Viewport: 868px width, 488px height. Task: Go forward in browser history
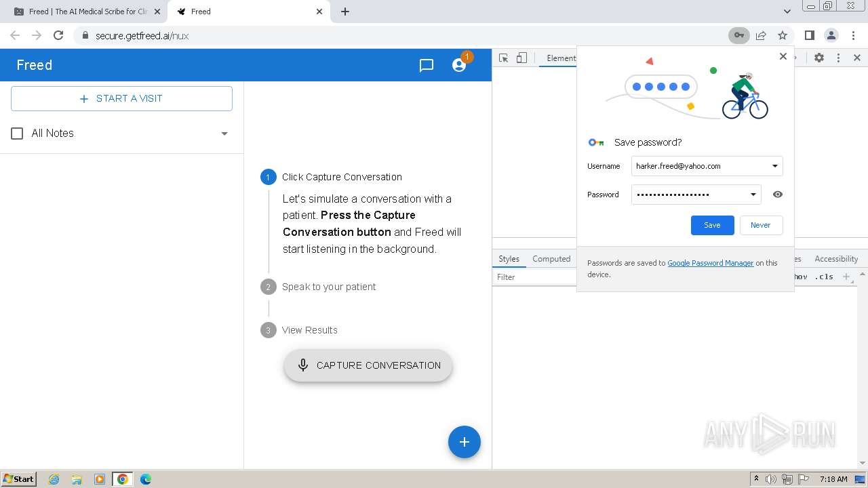pos(37,35)
